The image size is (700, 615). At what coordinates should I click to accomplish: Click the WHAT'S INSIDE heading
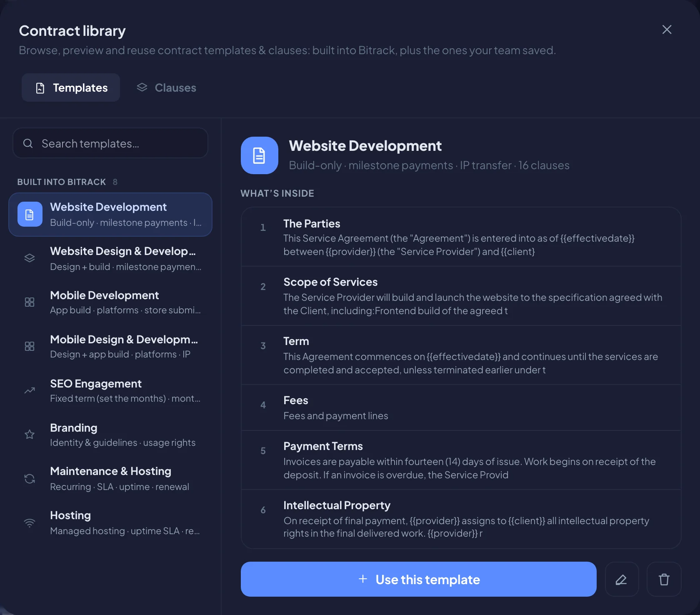click(277, 193)
